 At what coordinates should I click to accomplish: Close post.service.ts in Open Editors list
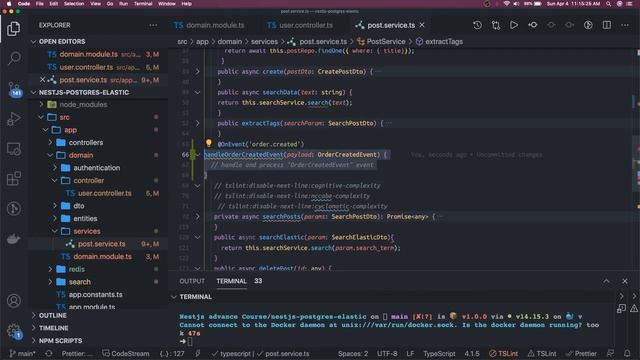tap(42, 80)
